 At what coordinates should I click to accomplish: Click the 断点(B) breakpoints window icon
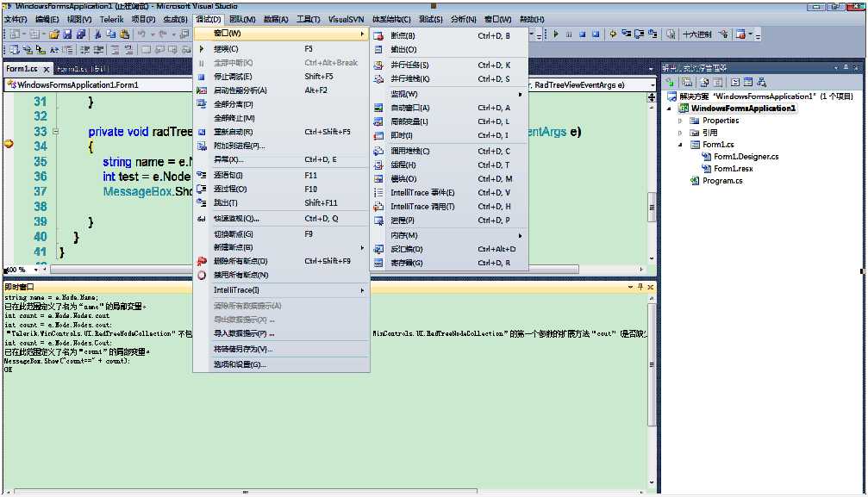coord(378,36)
